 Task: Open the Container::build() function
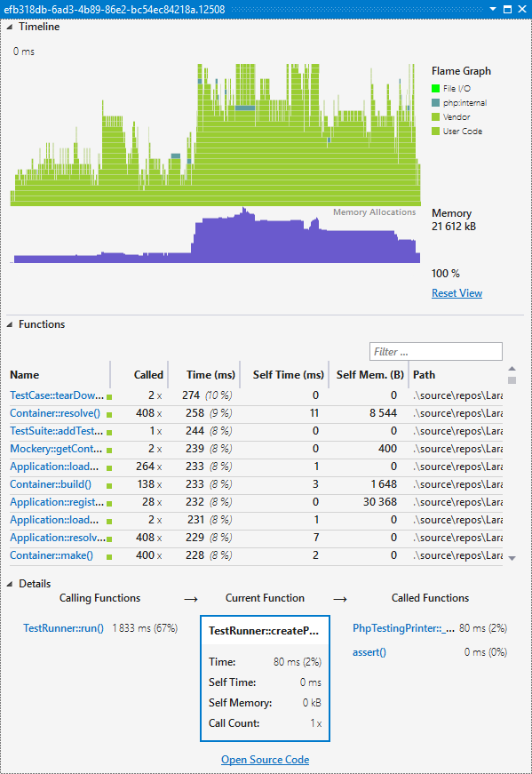tap(51, 484)
